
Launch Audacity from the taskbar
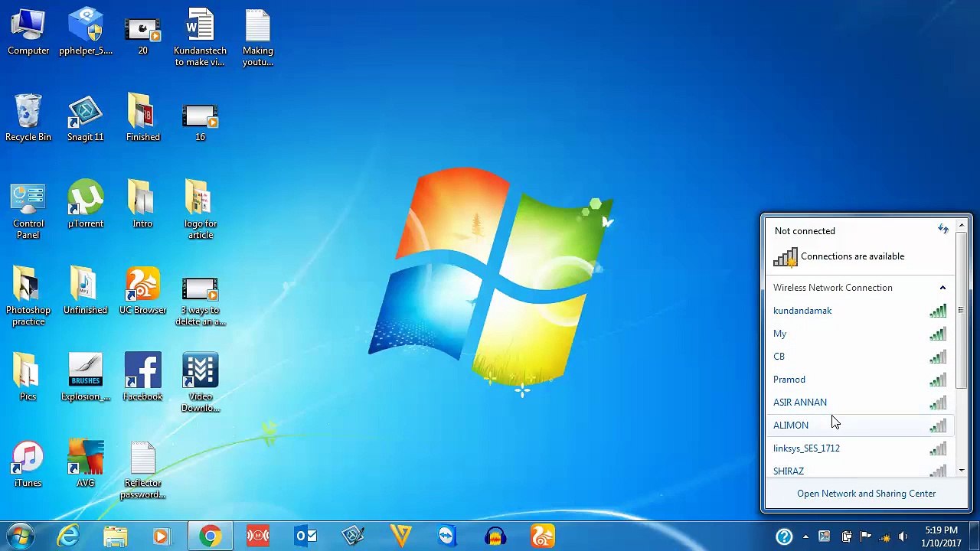tap(495, 536)
